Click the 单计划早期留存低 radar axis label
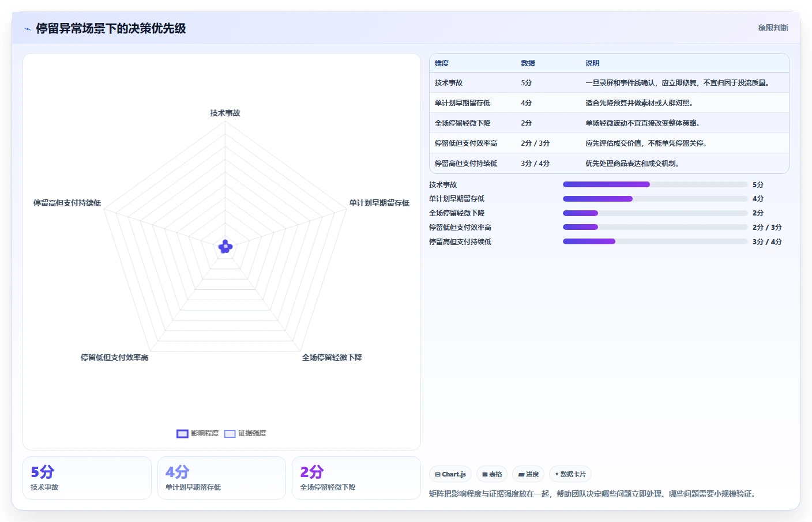Screen dimensions: 812x522 pos(379,203)
